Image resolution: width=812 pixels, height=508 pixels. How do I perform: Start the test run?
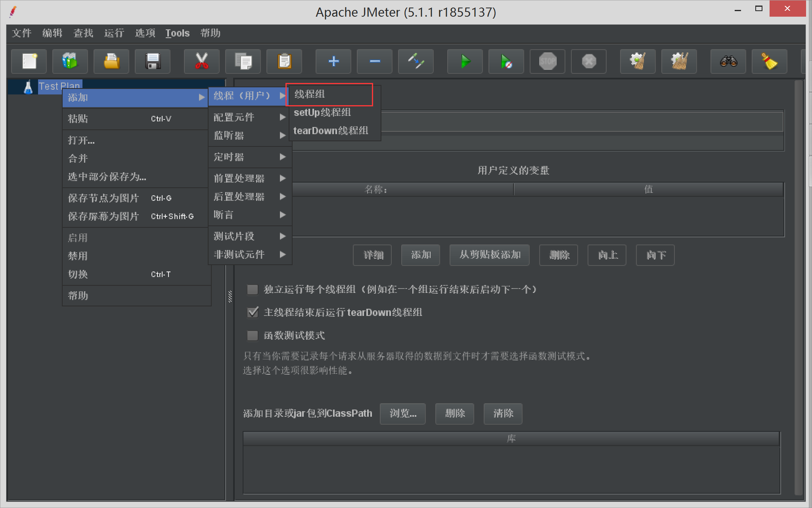point(465,62)
